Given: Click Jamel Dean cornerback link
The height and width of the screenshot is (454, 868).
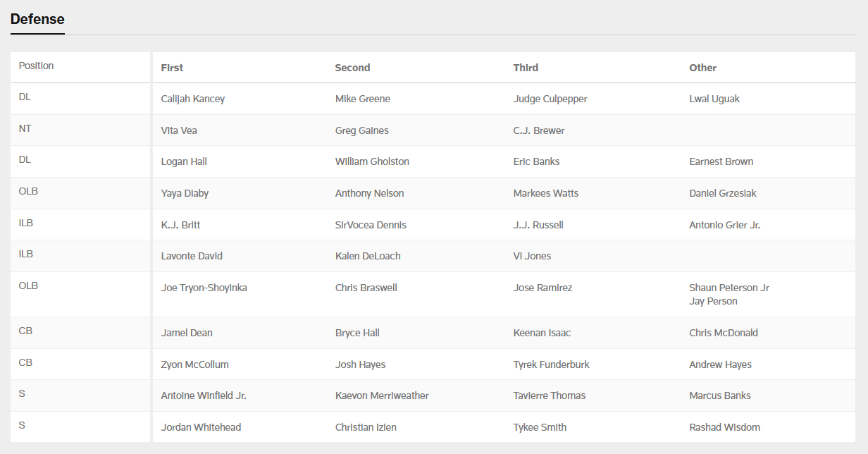Looking at the screenshot, I should 187,333.
